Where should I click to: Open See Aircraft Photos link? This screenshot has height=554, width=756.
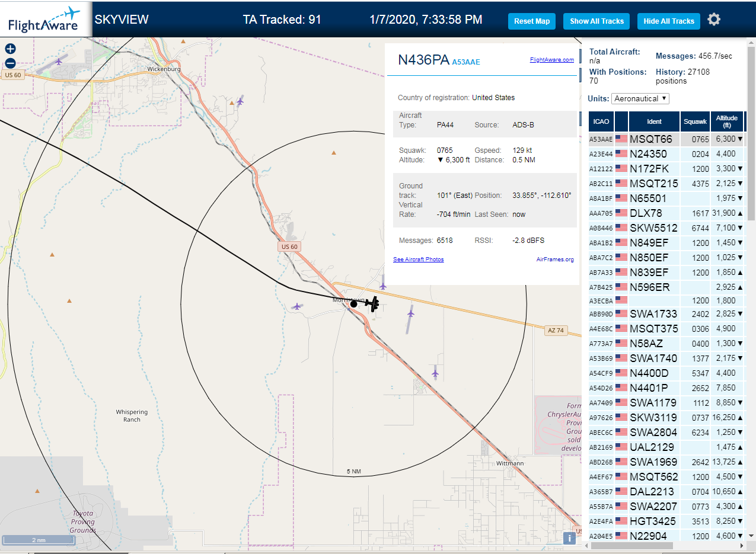coord(418,260)
